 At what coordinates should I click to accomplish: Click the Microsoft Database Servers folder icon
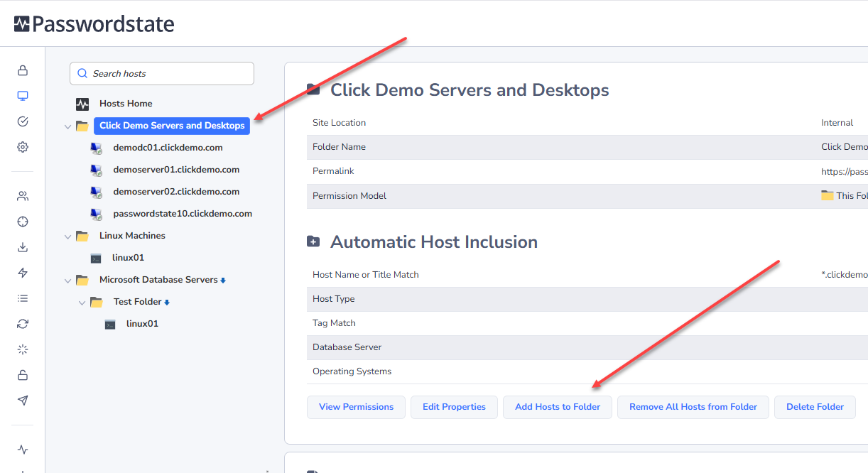(x=82, y=280)
